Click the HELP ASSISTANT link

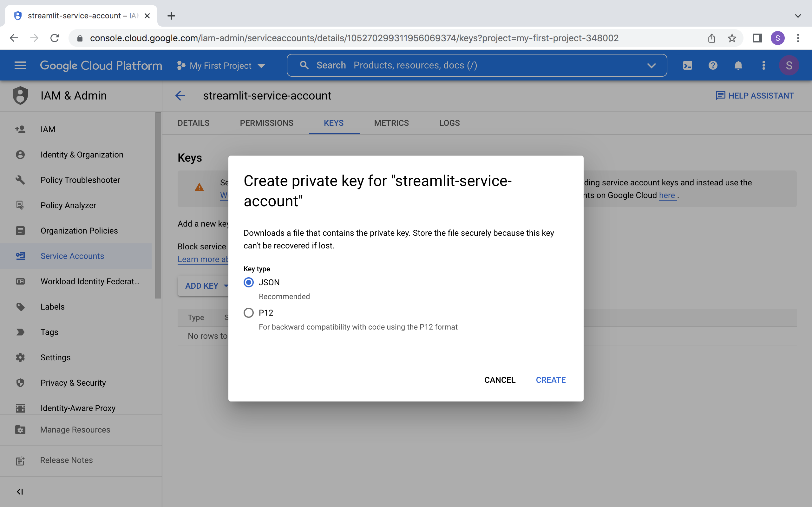[x=755, y=96]
